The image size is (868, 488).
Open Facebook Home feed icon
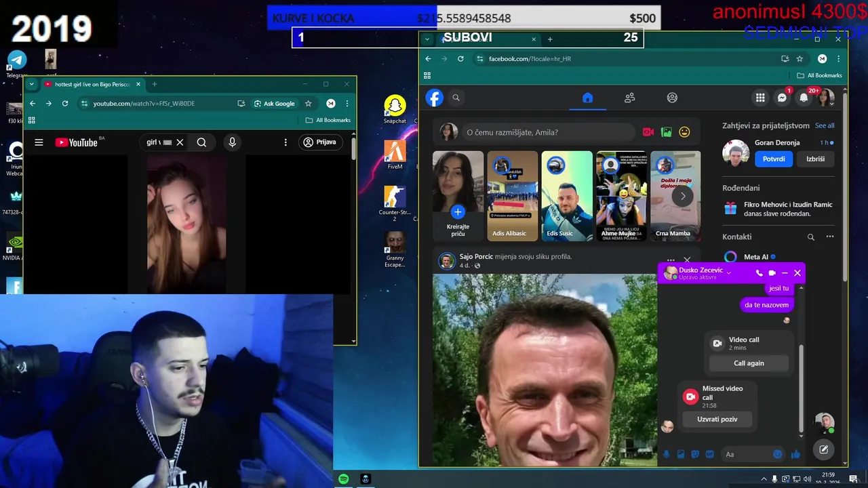pyautogui.click(x=587, y=98)
